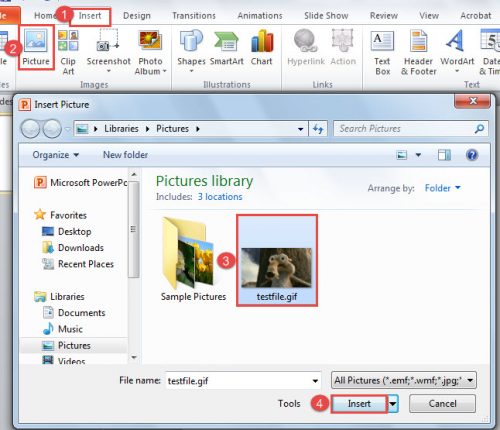This screenshot has height=430, width=500.
Task: Click the 3 locations link
Action: tap(220, 197)
